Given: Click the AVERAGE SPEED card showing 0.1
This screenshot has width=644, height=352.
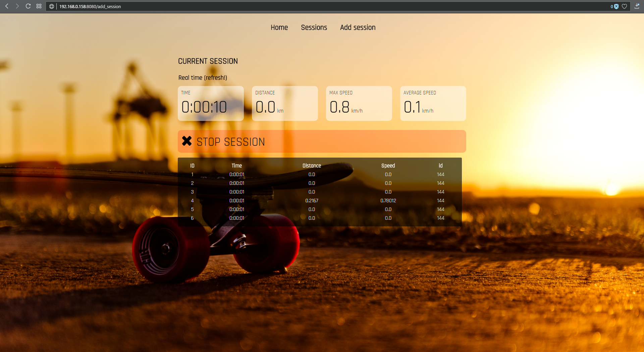Looking at the screenshot, I should [433, 104].
